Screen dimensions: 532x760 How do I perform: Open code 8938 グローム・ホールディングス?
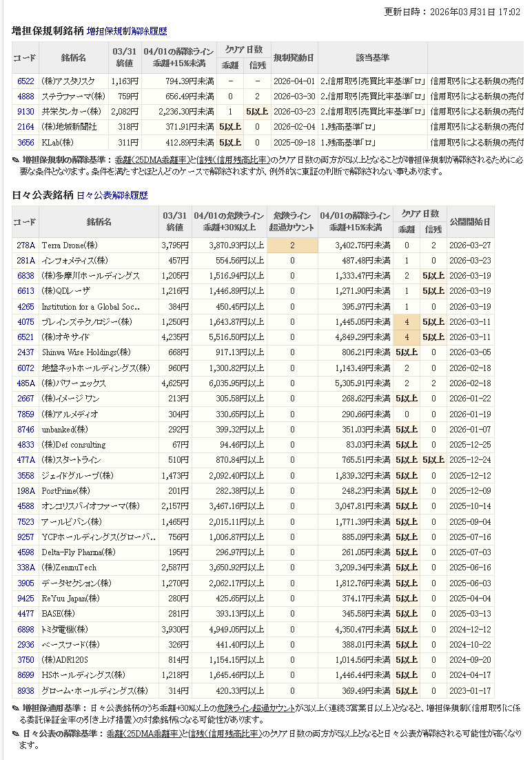[x=25, y=690]
